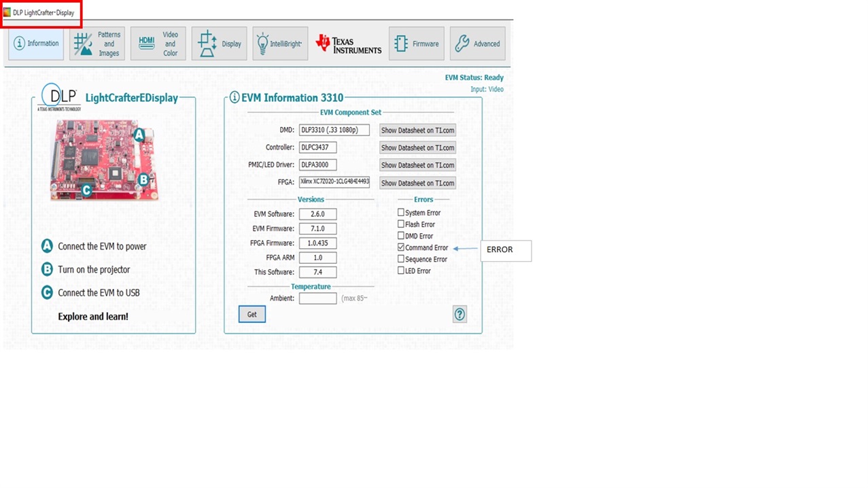Show Controller datasheet on TI.com
Viewport: 868px width, 488px height.
[x=417, y=147]
